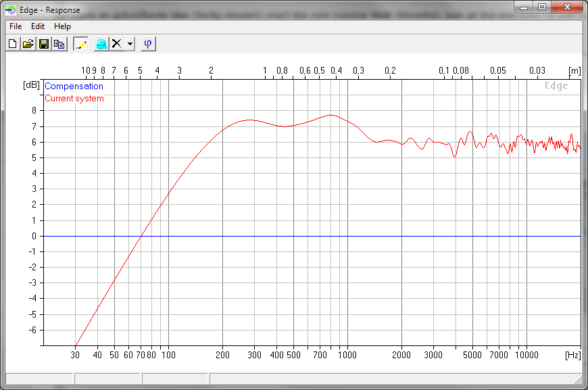The image size is (588, 390).
Task: Expand the dropdown arrow beside the X icon
Action: [x=130, y=44]
